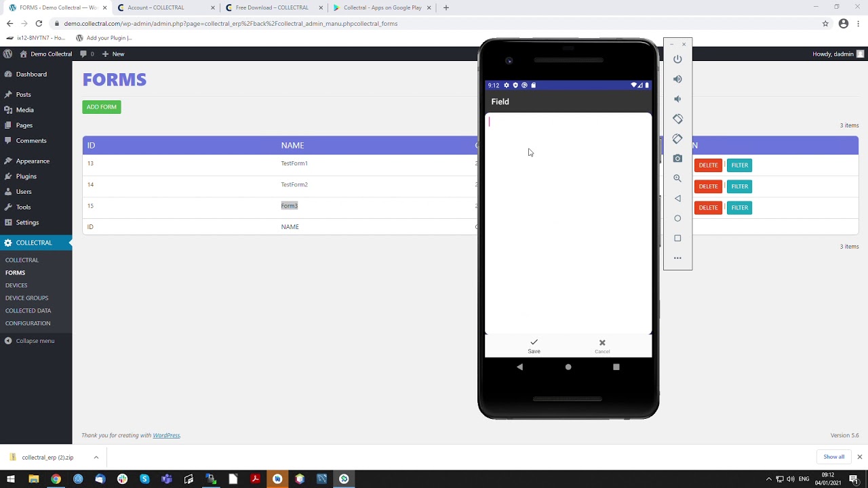Tap Cancel in the phone app
Screen dimensions: 868x488
point(602,346)
